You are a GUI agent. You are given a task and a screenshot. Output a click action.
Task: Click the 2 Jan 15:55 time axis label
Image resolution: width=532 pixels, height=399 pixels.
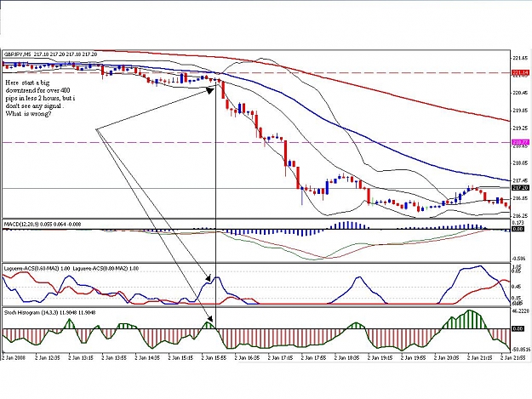click(214, 357)
